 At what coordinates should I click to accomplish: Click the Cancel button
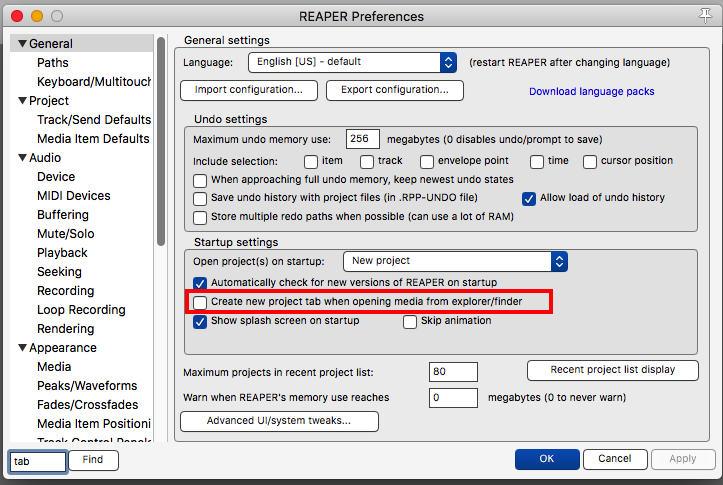tap(615, 459)
